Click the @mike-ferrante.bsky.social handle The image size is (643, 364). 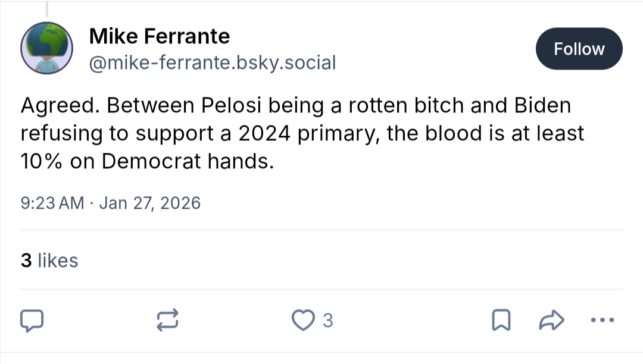[213, 62]
